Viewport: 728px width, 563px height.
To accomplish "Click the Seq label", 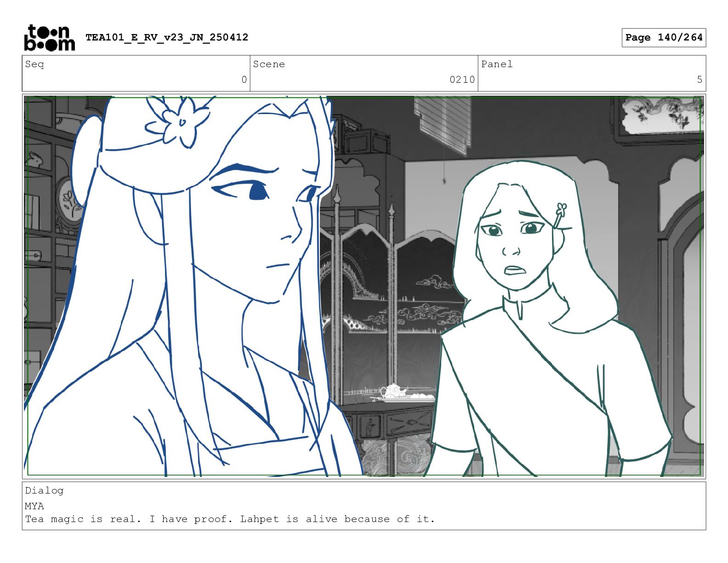I will (x=34, y=64).
